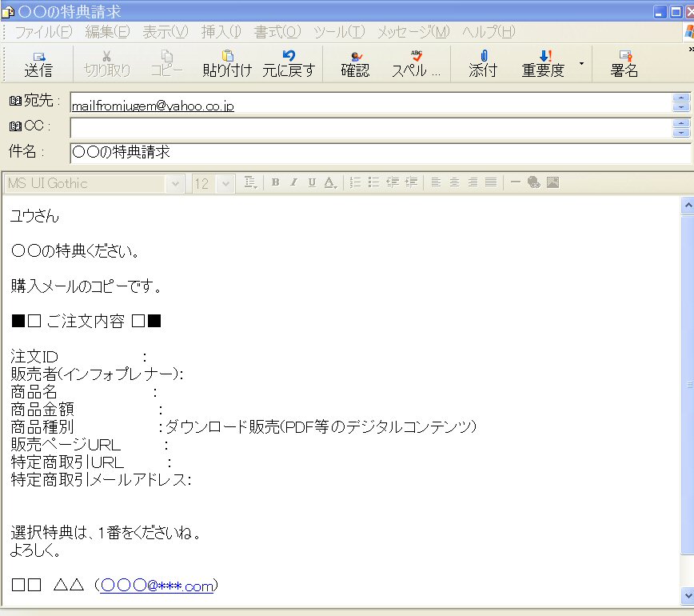694x616 pixels.
Task: Decrease indent with the outdent icon
Action: click(392, 182)
